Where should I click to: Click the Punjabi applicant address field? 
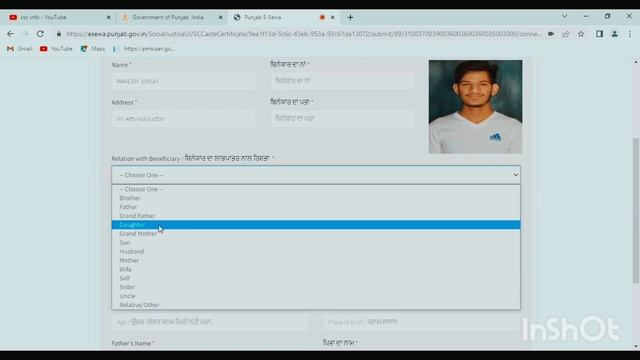coord(342,118)
